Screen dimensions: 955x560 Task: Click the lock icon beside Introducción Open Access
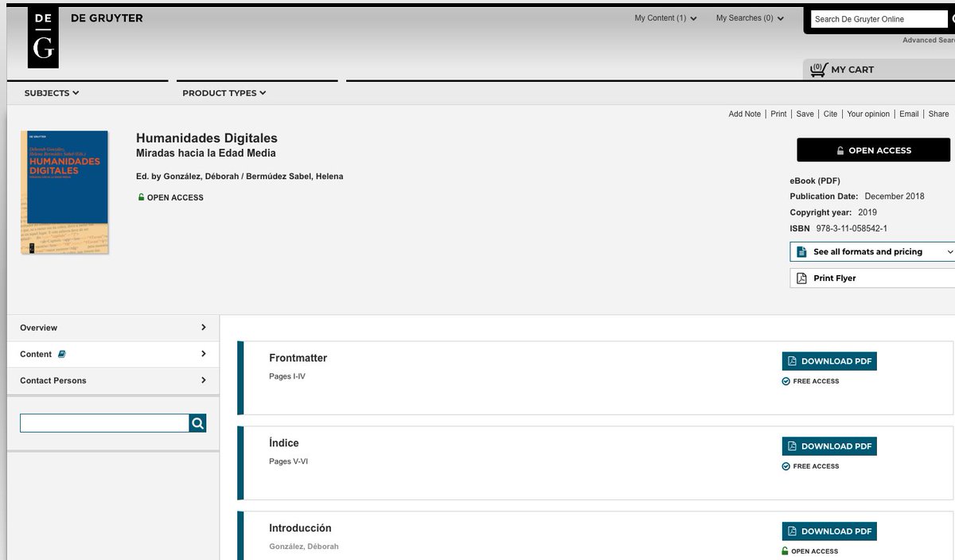click(x=785, y=551)
